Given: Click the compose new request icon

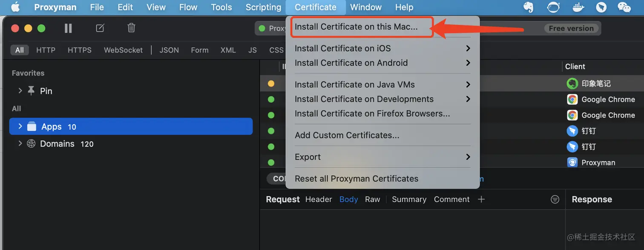Looking at the screenshot, I should 100,28.
